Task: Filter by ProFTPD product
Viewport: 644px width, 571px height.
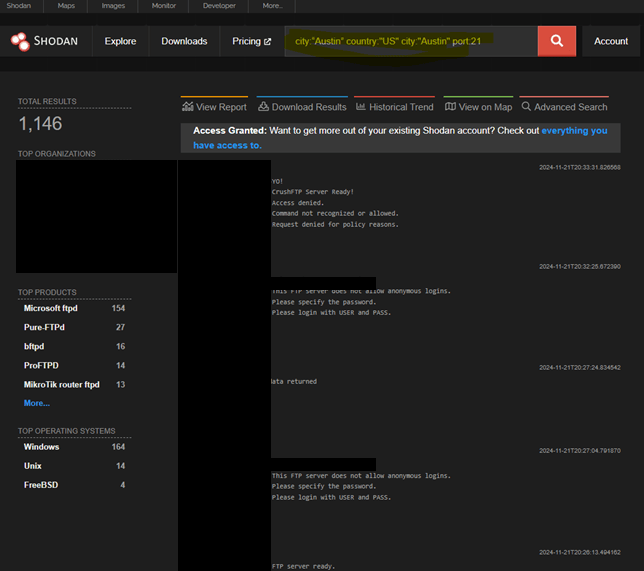Action: (41, 366)
